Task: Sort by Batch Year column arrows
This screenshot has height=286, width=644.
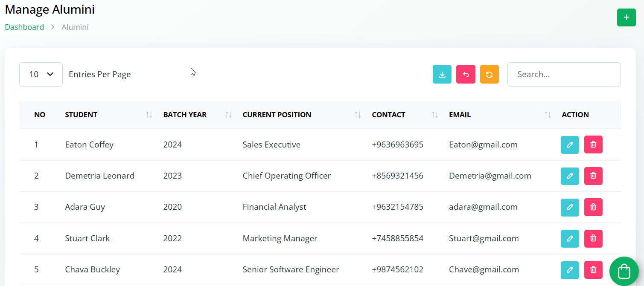Action: (x=228, y=115)
